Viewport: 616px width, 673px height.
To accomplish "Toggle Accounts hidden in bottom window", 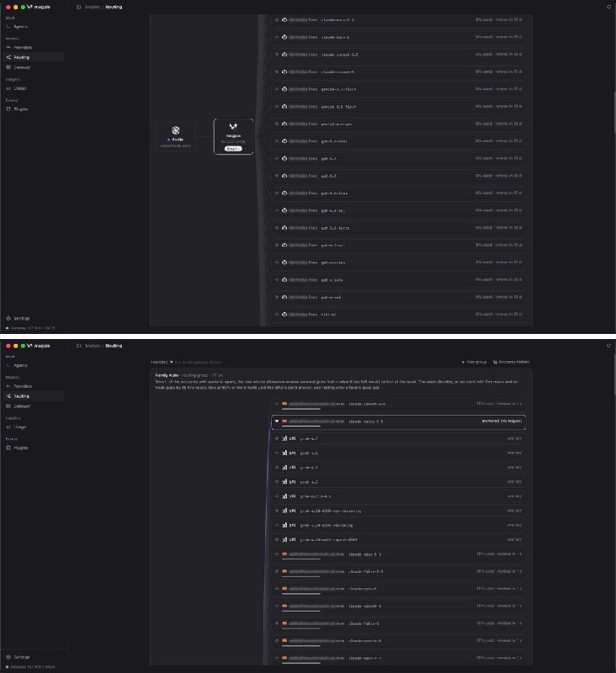I will tap(511, 362).
